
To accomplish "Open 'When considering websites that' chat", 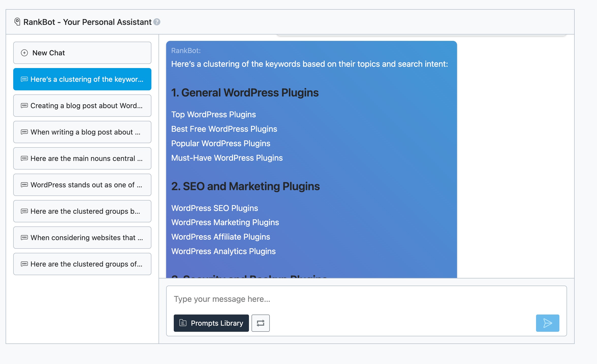I will (x=82, y=238).
